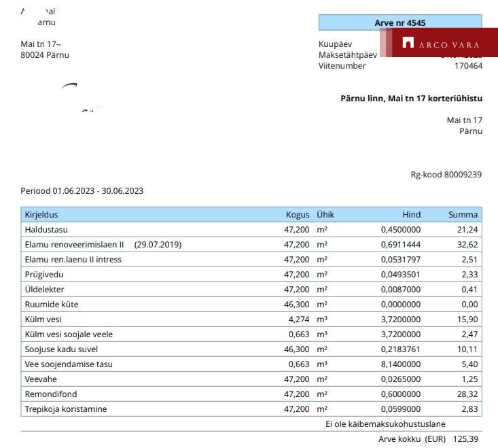Select the 'Kuupäev' label
The image size is (498, 448).
pyautogui.click(x=335, y=44)
